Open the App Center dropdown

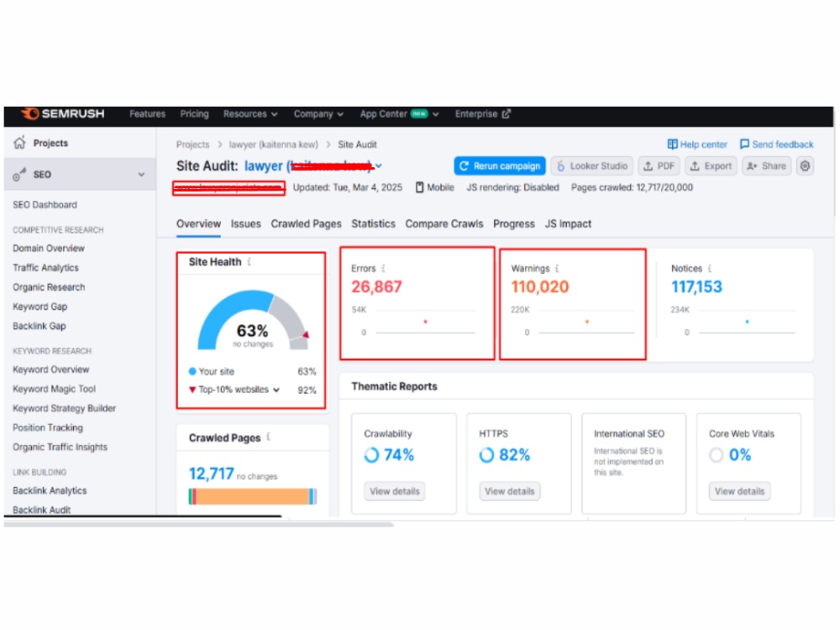click(x=399, y=113)
